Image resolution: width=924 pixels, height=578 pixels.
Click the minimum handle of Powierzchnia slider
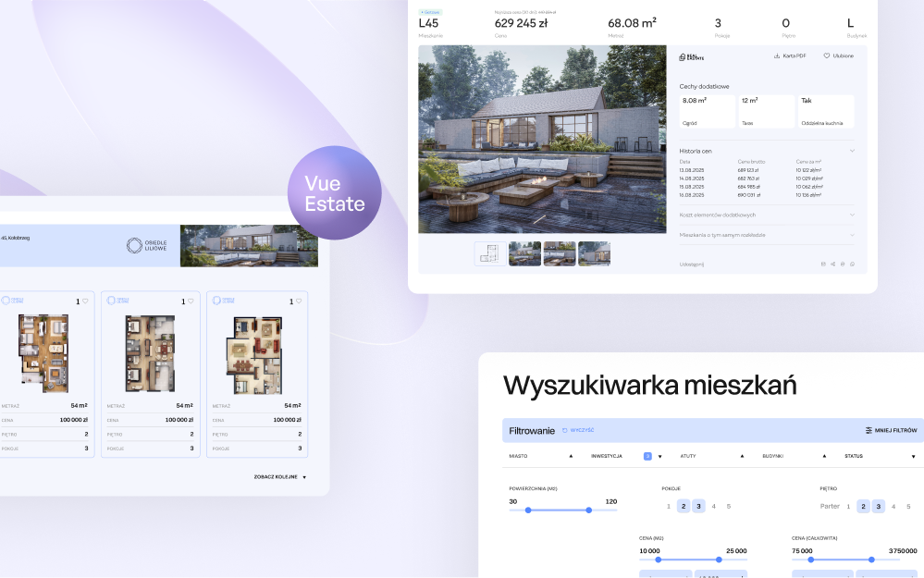click(x=528, y=510)
